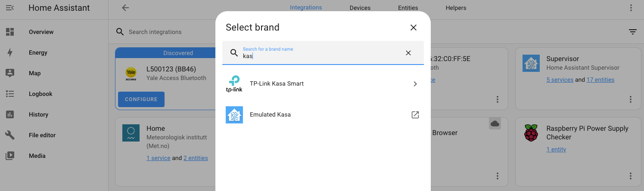Expand TP-Link Kasa Smart entry chevron
This screenshot has height=191, width=644.
(x=415, y=84)
